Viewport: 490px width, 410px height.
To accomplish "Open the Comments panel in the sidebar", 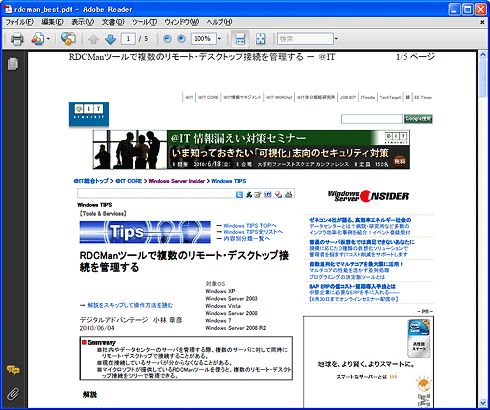I will 13,370.
